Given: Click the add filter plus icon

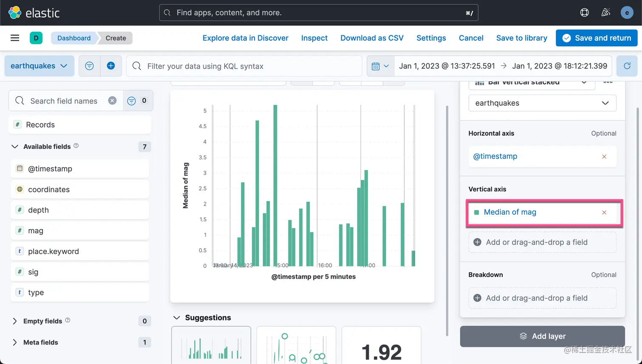Looking at the screenshot, I should (x=111, y=66).
